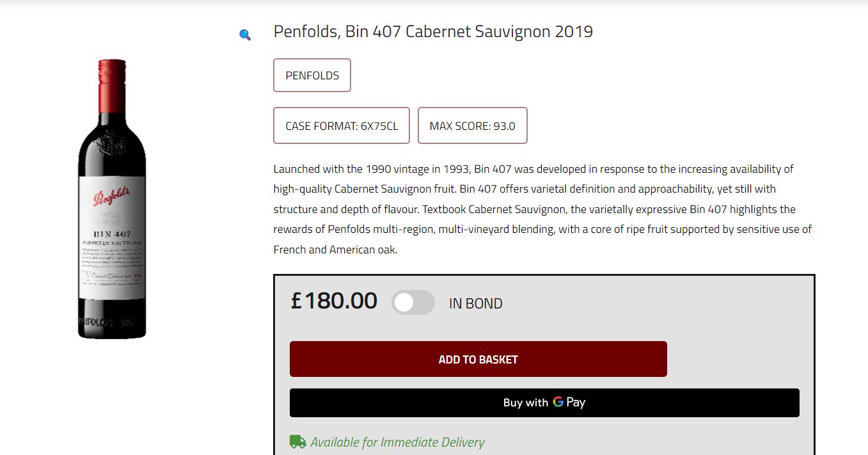This screenshot has height=455, width=868.
Task: Click the Google G logo in the pay button
Action: click(x=558, y=402)
